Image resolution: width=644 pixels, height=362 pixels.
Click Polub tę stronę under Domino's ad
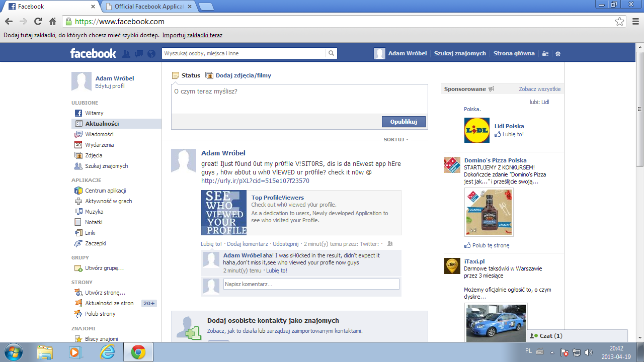pyautogui.click(x=487, y=245)
